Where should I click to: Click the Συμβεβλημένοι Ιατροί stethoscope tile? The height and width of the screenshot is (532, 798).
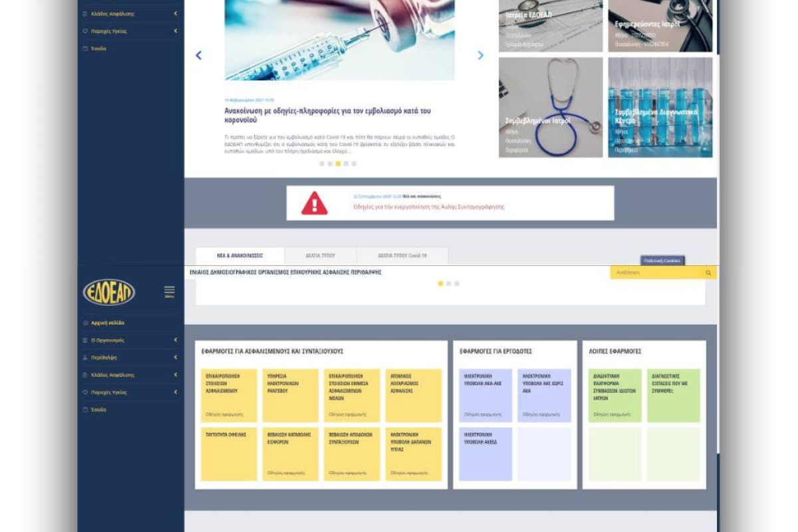[x=551, y=107]
